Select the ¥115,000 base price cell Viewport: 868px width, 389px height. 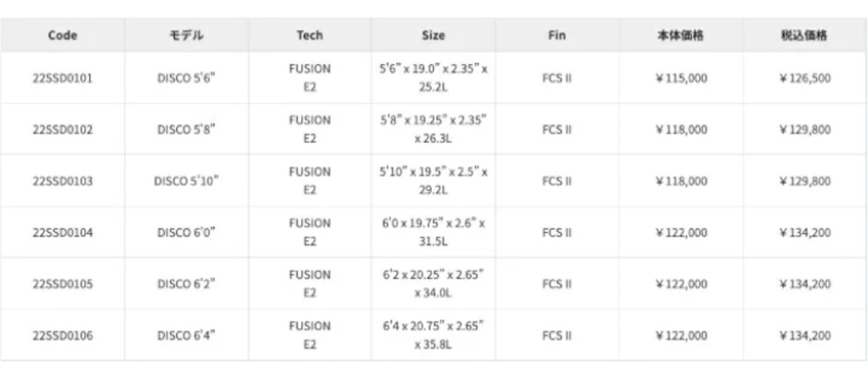[681, 78]
